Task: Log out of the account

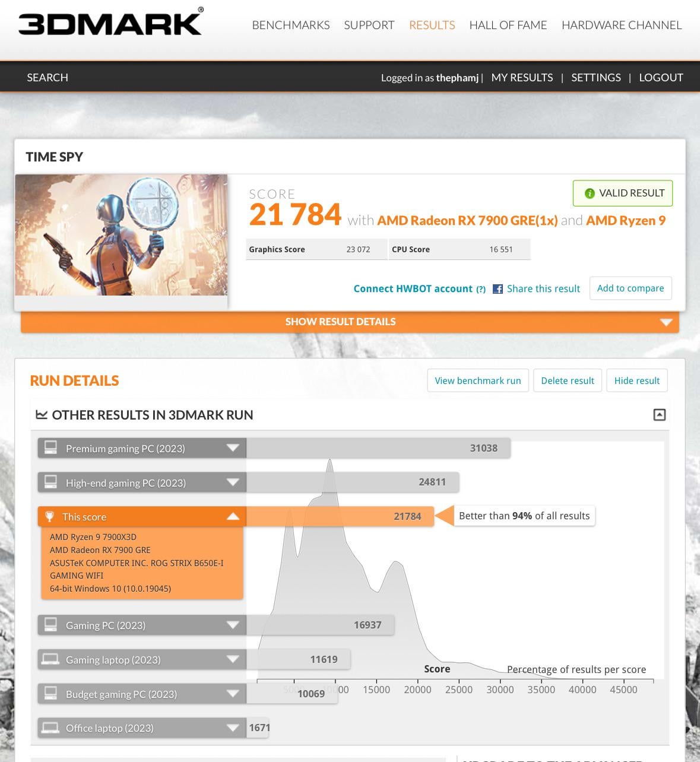Action: pos(661,77)
